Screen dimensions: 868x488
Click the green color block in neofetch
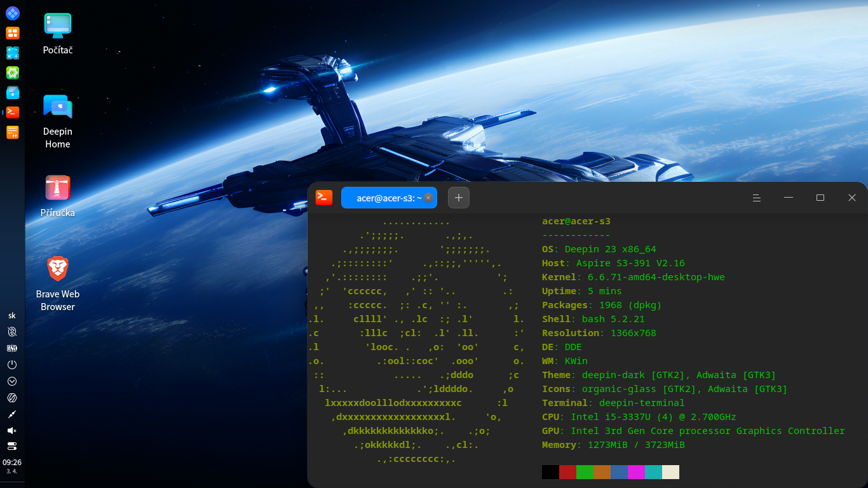click(585, 472)
